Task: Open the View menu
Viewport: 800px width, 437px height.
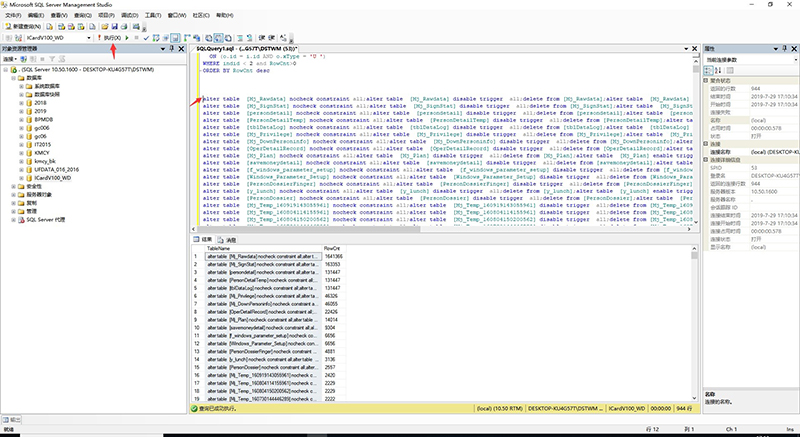Action: [59, 15]
